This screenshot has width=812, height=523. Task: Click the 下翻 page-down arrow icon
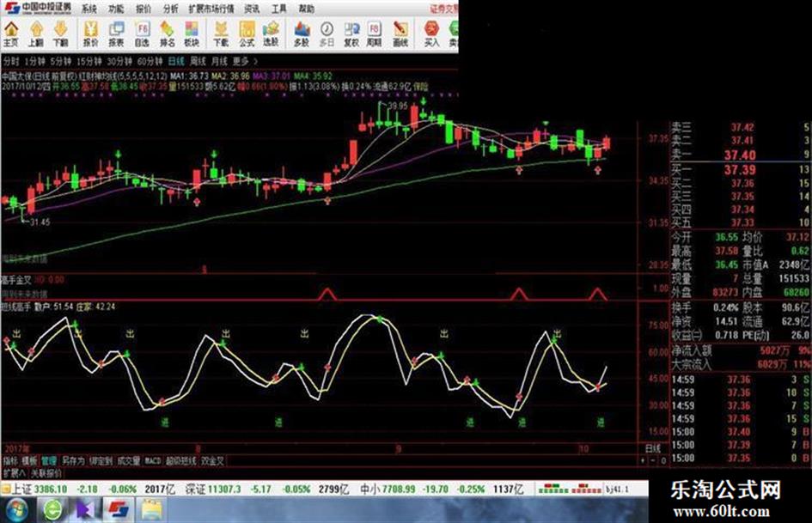click(x=61, y=34)
